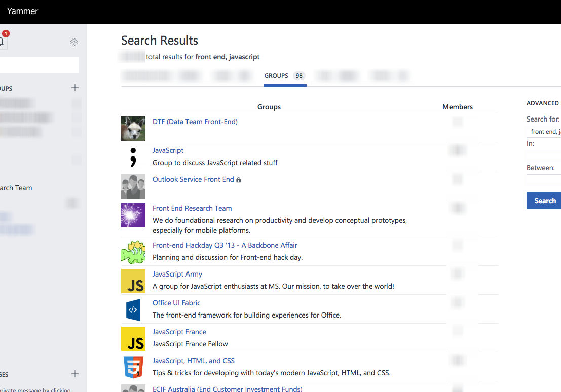561x392 pixels.
Task: Select the GROUPS tab
Action: click(285, 76)
